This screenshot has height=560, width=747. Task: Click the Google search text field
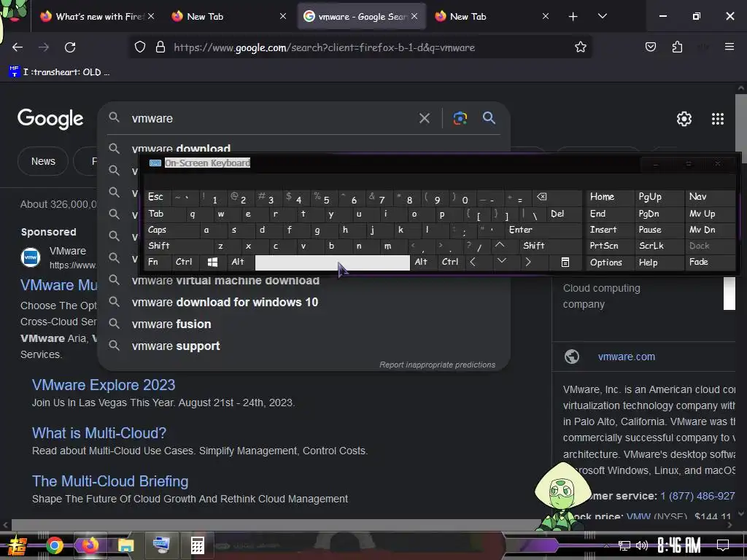[271, 118]
